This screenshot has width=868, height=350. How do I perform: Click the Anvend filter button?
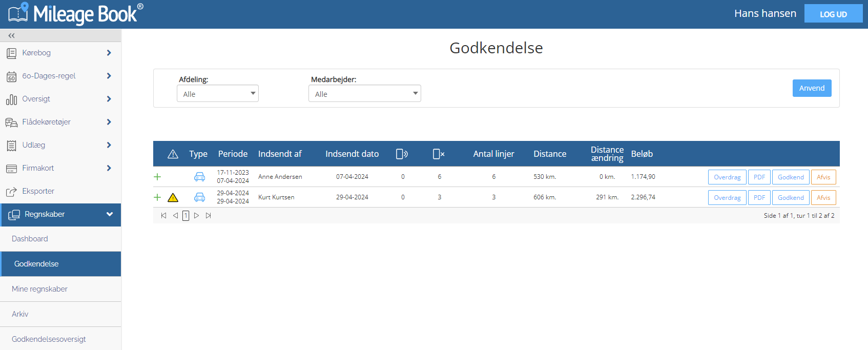coord(812,88)
